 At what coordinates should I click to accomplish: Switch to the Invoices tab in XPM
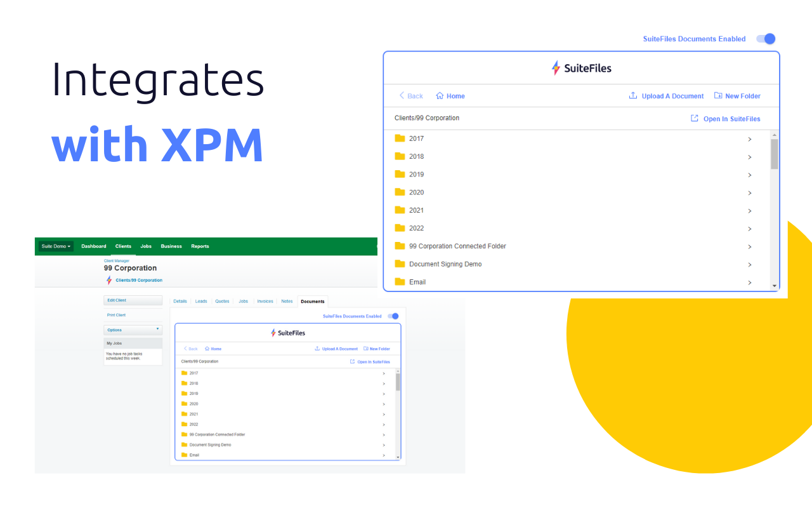pyautogui.click(x=265, y=302)
